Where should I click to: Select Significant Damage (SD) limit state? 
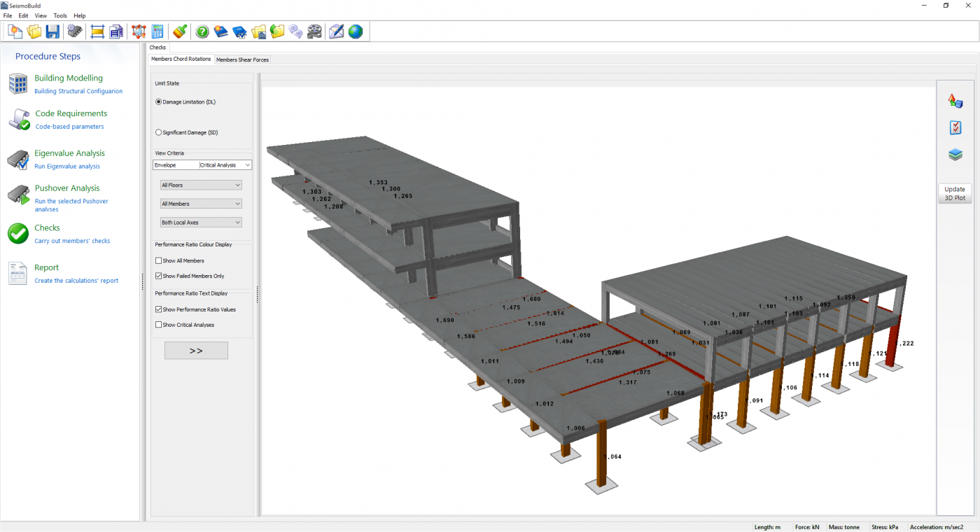click(158, 132)
